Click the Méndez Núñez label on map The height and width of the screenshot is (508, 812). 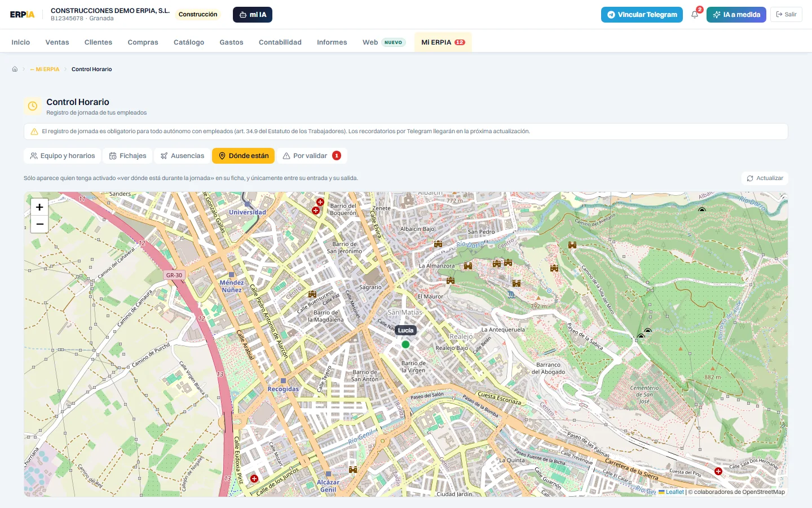(x=232, y=286)
